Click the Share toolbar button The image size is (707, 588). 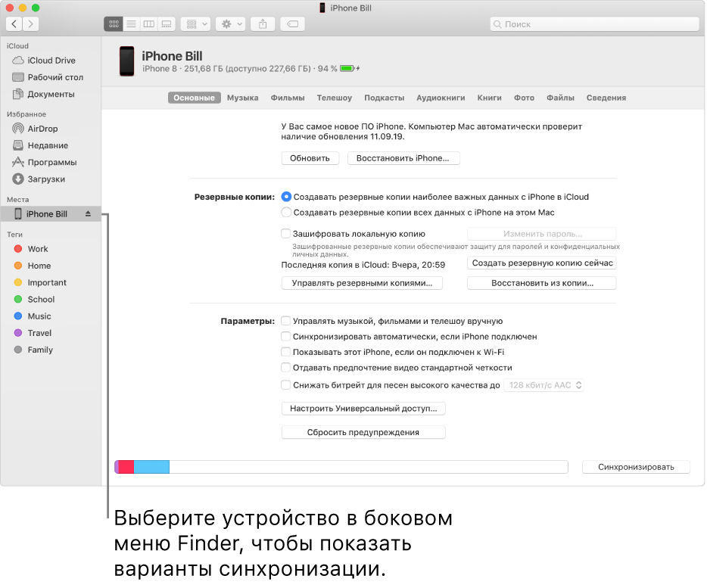tap(263, 24)
